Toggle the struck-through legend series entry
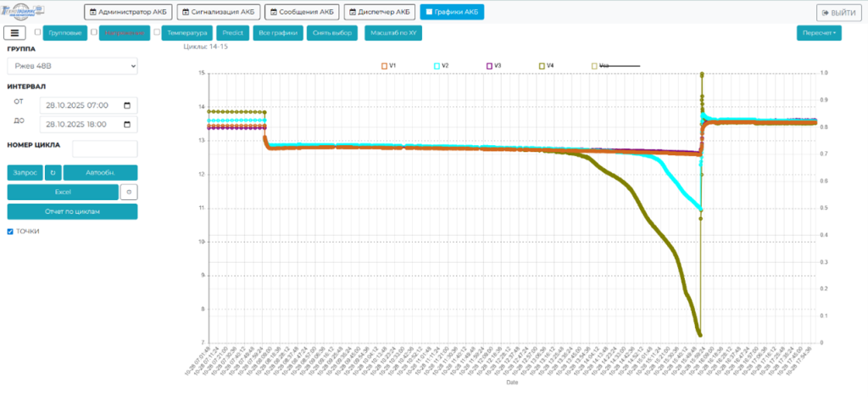Screen dimensions: 868x397 594,65
